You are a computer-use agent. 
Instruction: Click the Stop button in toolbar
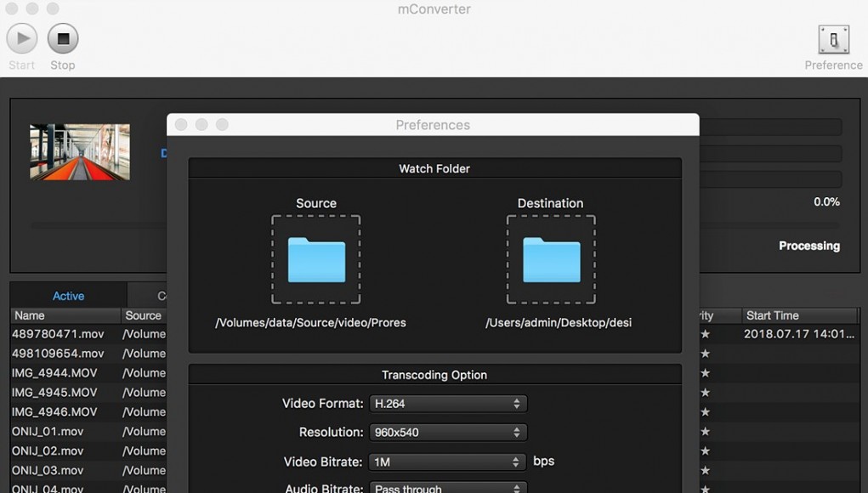click(x=63, y=38)
